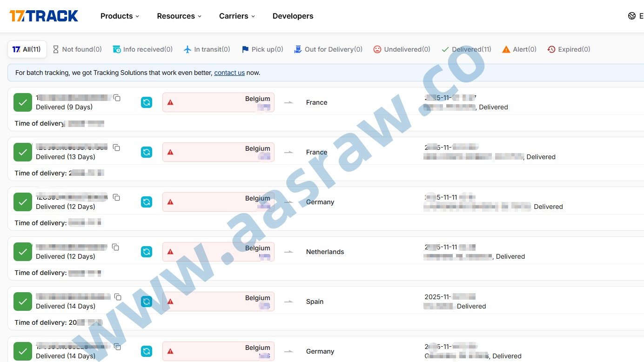Filter by Out for Delivery(0)

point(329,49)
